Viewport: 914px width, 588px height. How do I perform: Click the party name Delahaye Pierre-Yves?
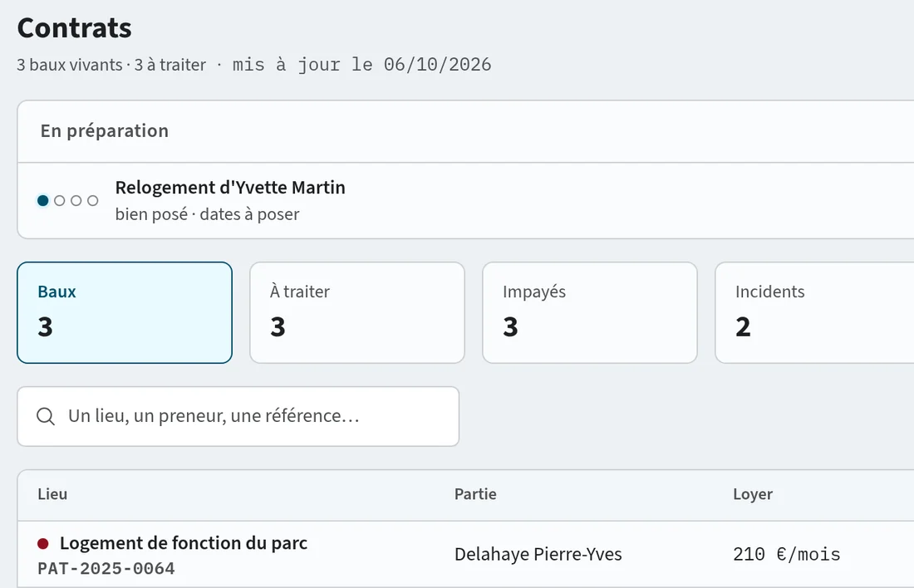[x=538, y=554]
